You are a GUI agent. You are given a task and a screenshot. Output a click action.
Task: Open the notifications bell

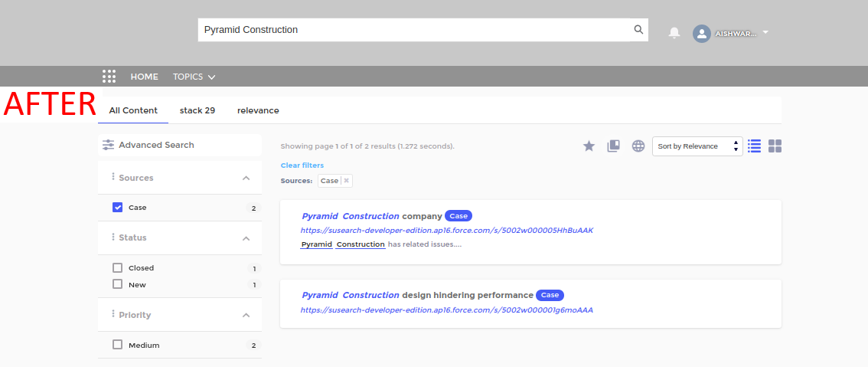[674, 33]
